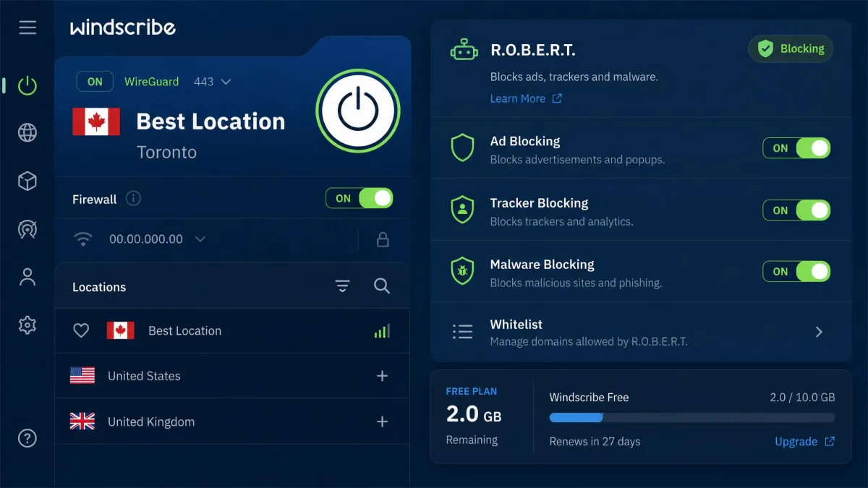The width and height of the screenshot is (868, 488).
Task: Favorite Best Location with heart icon
Action: click(81, 330)
